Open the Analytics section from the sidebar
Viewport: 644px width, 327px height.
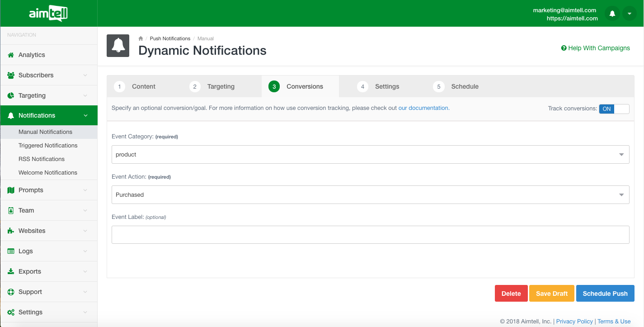10,55
